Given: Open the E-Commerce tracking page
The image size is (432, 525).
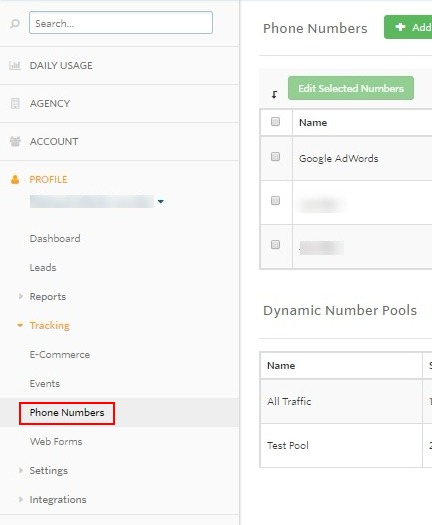Looking at the screenshot, I should 60,355.
